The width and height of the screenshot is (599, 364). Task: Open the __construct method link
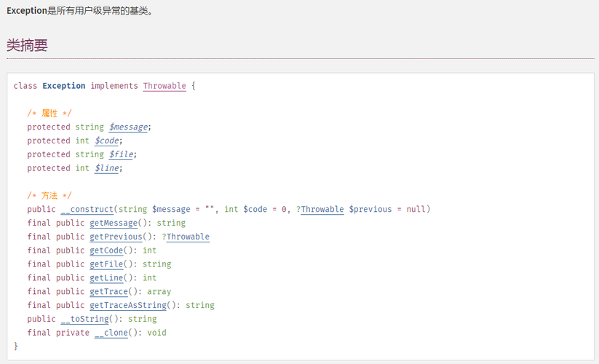(87, 210)
